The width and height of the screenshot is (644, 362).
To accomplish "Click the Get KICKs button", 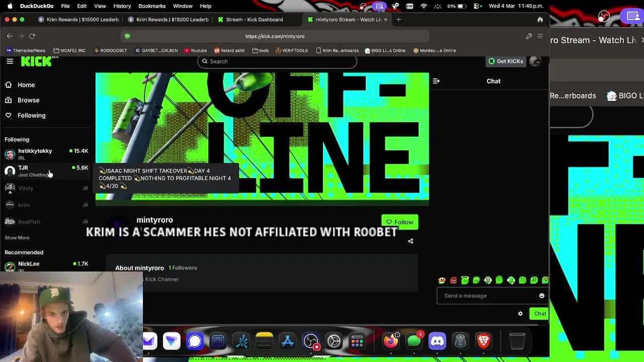I will pos(506,61).
